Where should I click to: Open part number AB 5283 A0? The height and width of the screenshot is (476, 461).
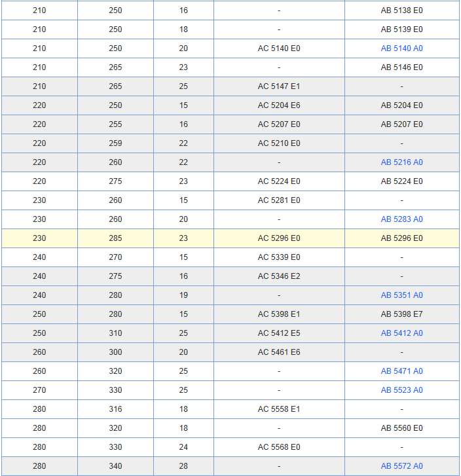coord(401,219)
